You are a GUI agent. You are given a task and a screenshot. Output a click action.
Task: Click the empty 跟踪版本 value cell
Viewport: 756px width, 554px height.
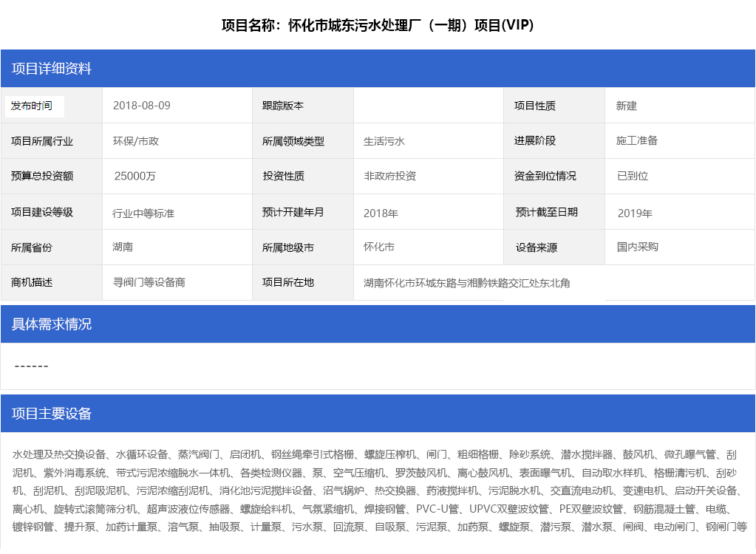pos(428,106)
